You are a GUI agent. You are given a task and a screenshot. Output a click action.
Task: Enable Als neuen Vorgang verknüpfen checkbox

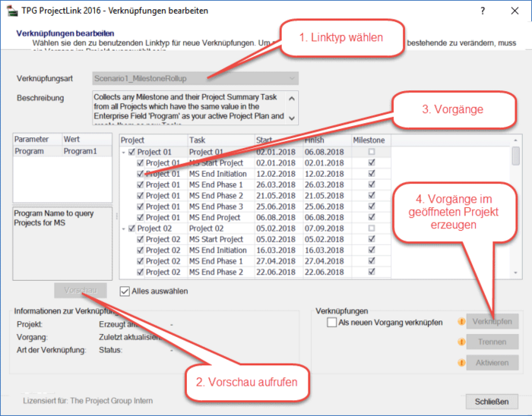(332, 322)
